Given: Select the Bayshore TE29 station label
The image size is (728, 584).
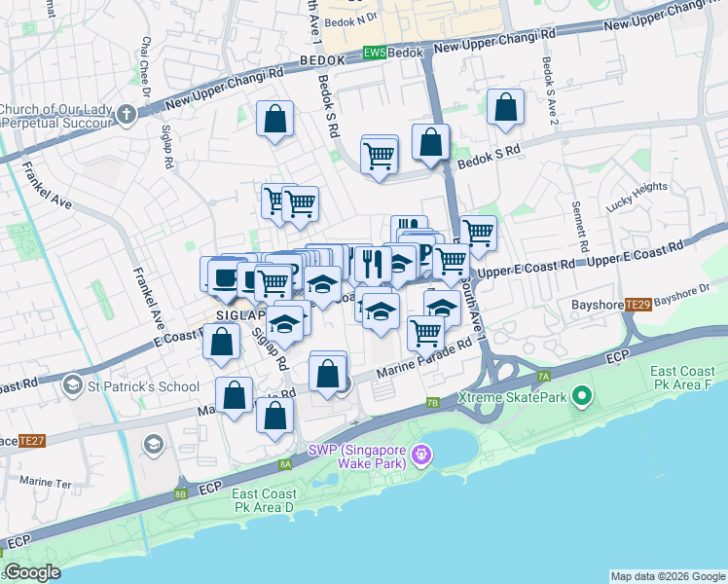Looking at the screenshot, I should tap(611, 305).
